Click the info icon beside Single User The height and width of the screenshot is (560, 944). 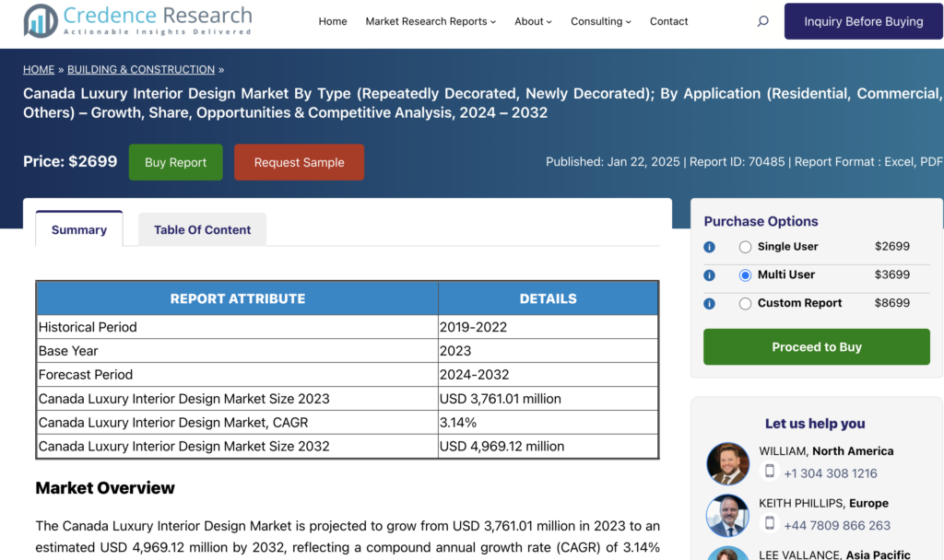709,247
